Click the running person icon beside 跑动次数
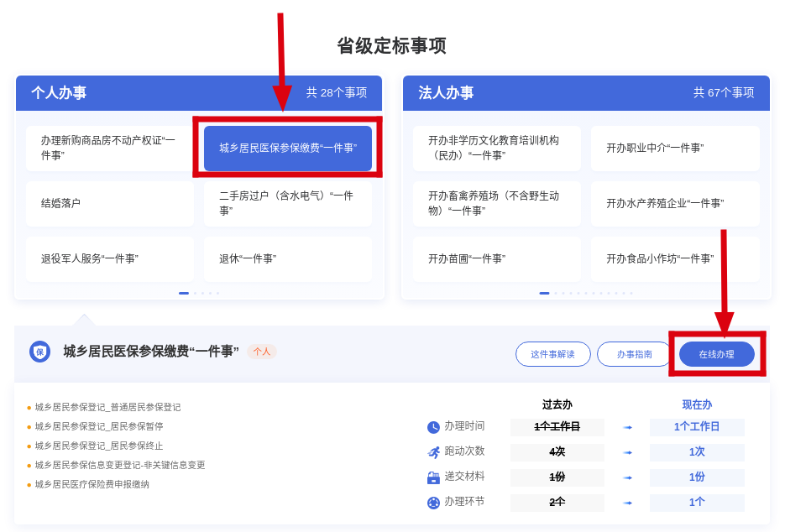 coord(433,452)
